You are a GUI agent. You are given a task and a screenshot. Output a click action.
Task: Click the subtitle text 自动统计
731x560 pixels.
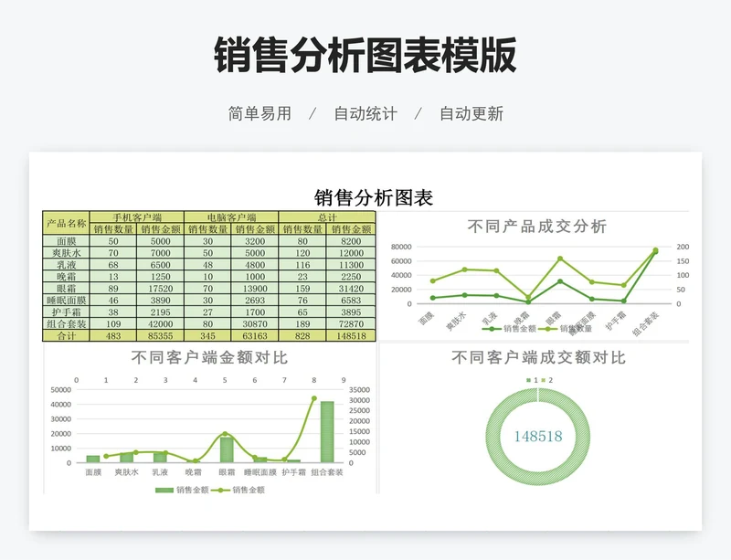365,113
